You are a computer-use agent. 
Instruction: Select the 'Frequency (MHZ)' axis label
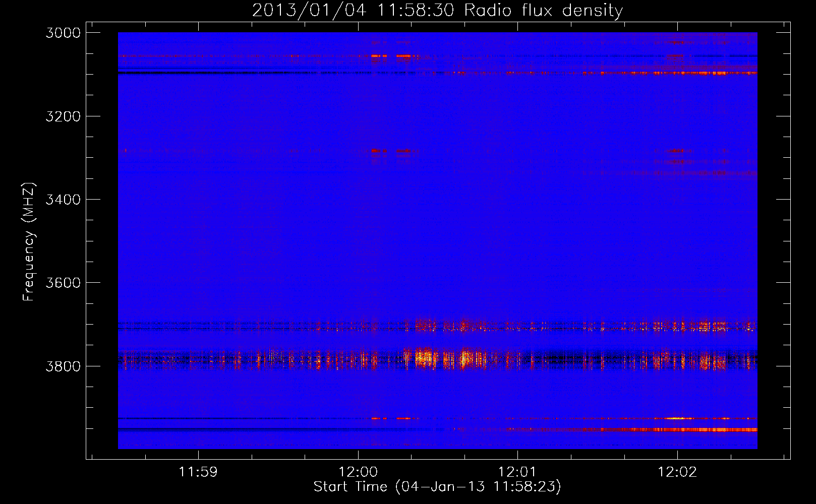[x=29, y=242]
